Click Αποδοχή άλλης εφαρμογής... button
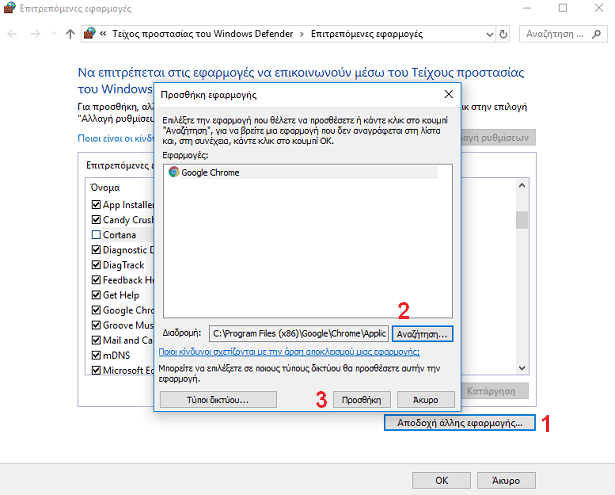 coord(460,423)
